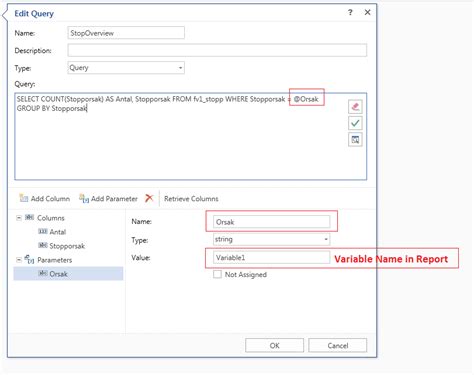Click Retrieve Columns

click(x=191, y=199)
